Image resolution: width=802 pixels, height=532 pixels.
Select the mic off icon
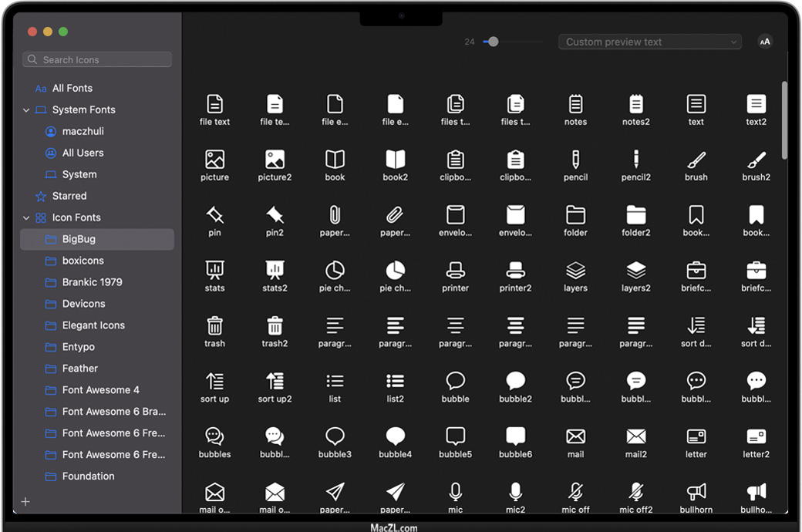tap(575, 491)
